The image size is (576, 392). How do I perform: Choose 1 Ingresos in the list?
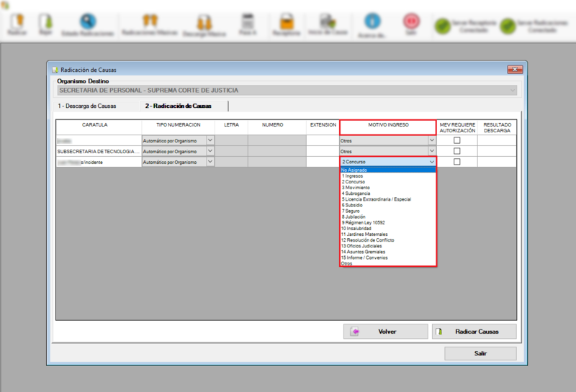[x=388, y=176]
